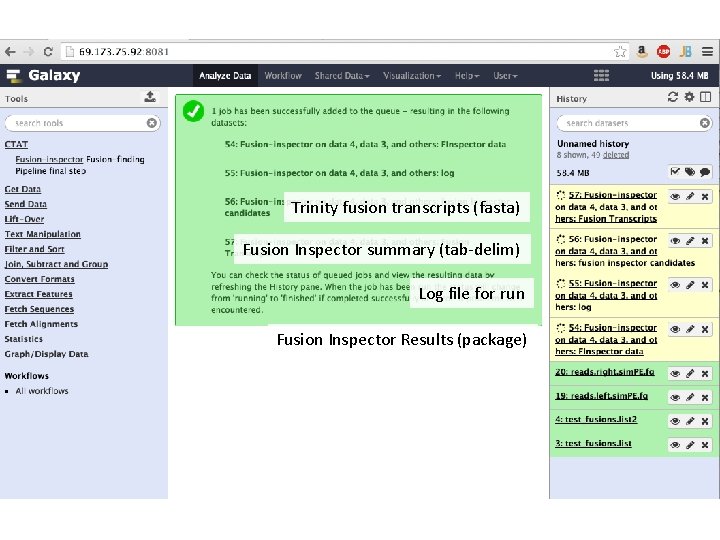Delete dataset 54 FInspector data
The height and width of the screenshot is (540, 720).
click(705, 329)
